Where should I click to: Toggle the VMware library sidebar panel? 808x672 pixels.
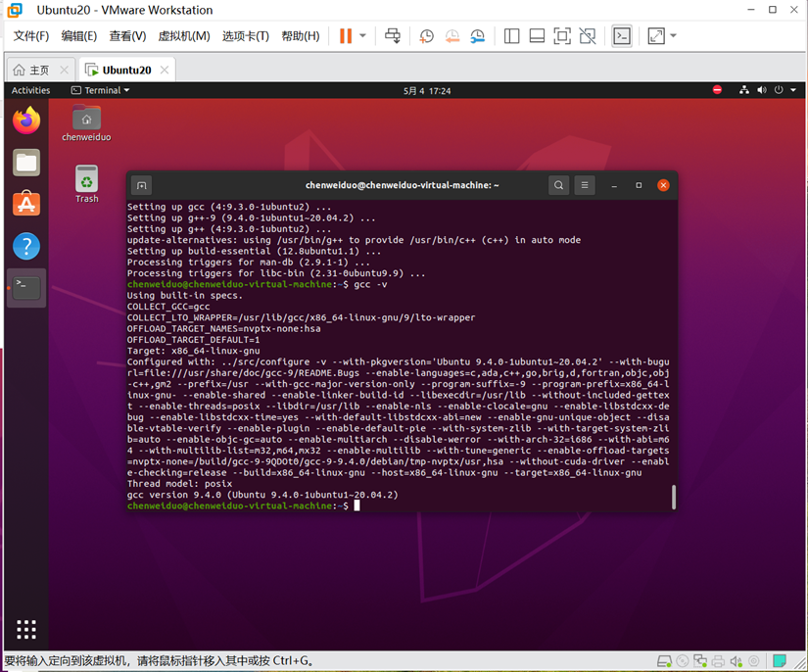tap(511, 36)
